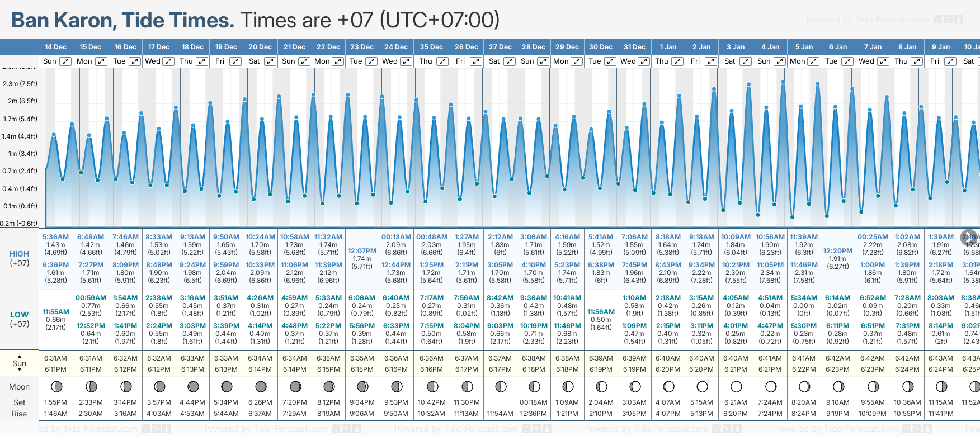This screenshot has width=980, height=436.
Task: Expand the Fri 9 Jan day view
Action: coord(950,61)
